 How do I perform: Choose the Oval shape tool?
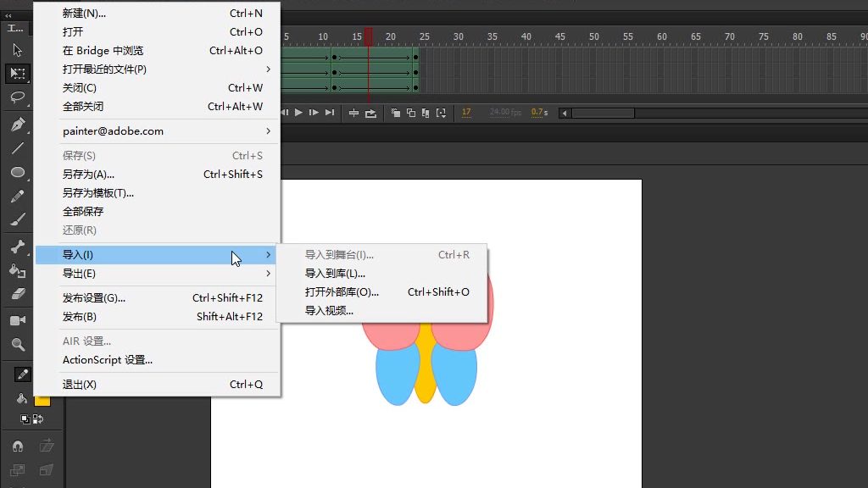pos(17,172)
